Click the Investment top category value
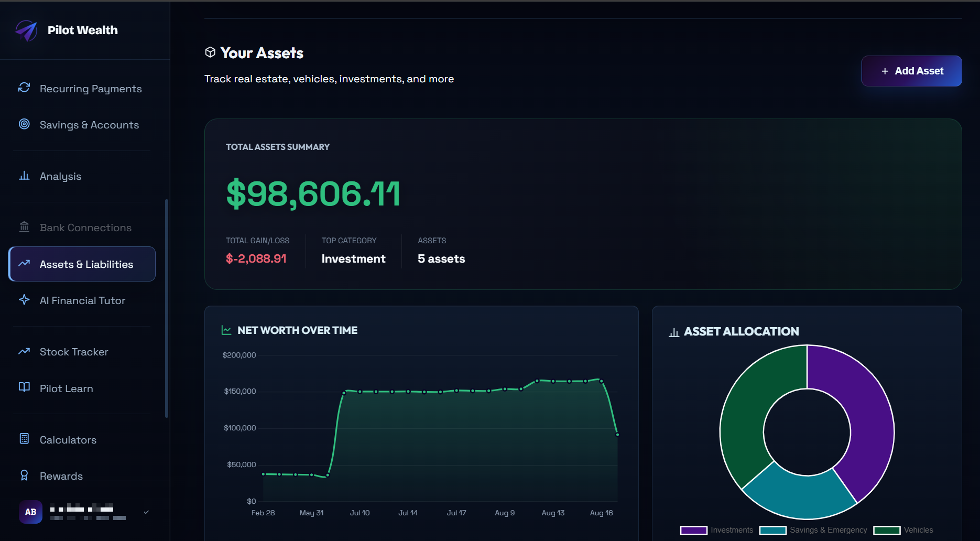980x541 pixels. pyautogui.click(x=354, y=258)
